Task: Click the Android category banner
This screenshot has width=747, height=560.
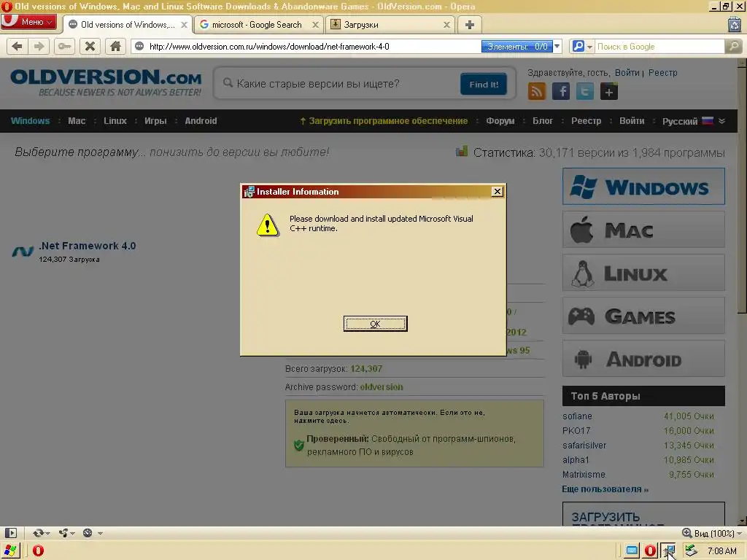Action: coord(643,358)
